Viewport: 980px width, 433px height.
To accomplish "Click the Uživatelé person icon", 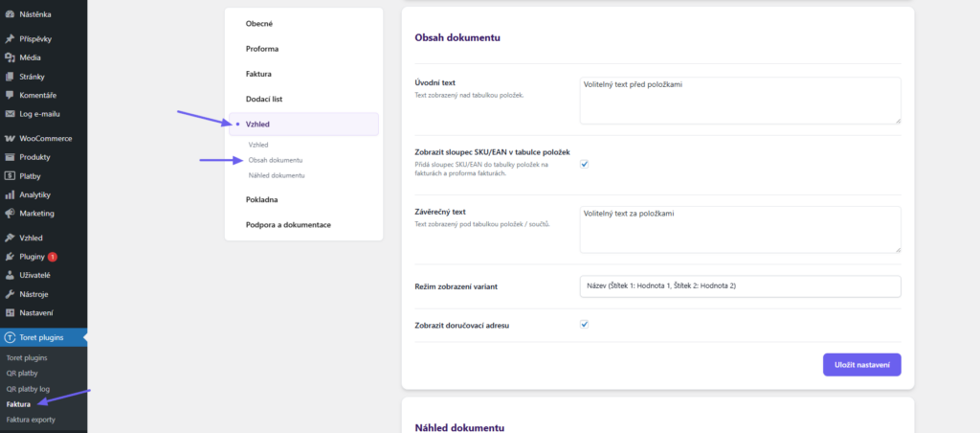I will coord(10,275).
